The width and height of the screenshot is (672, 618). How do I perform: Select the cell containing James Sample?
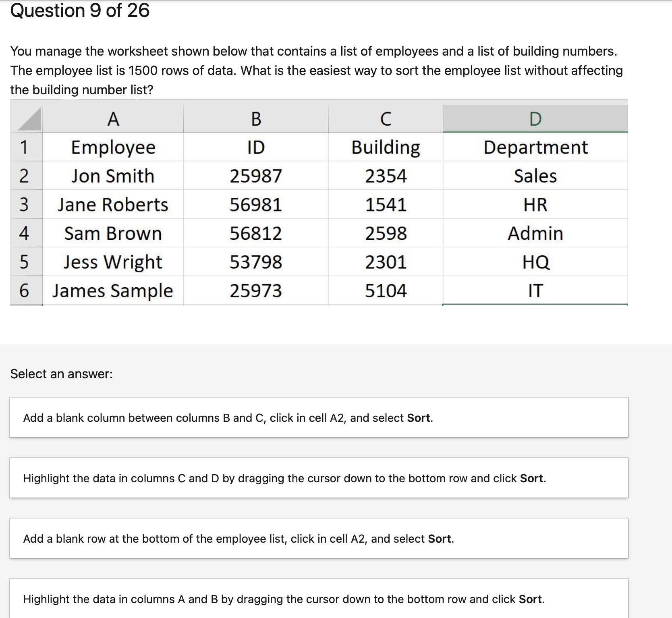(113, 291)
